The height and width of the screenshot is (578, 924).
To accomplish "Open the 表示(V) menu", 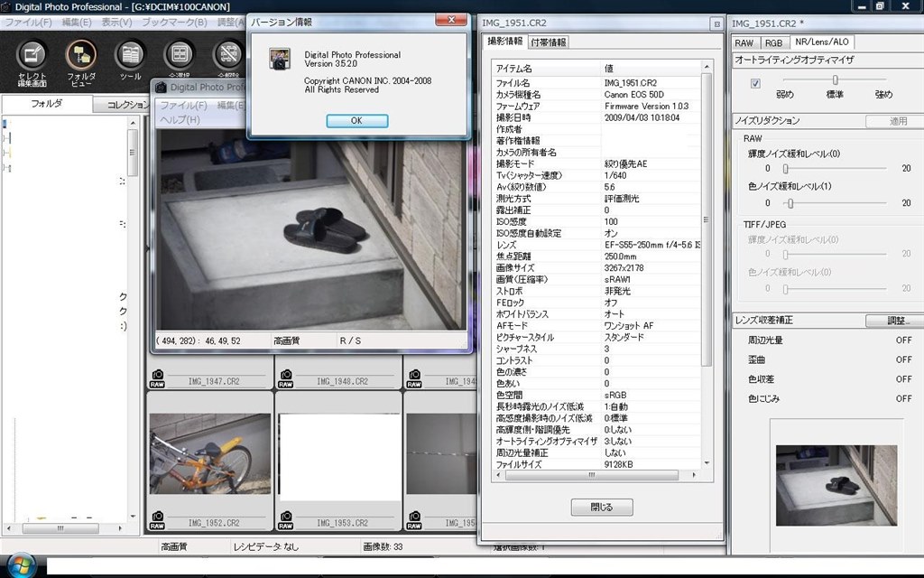I will [116, 23].
